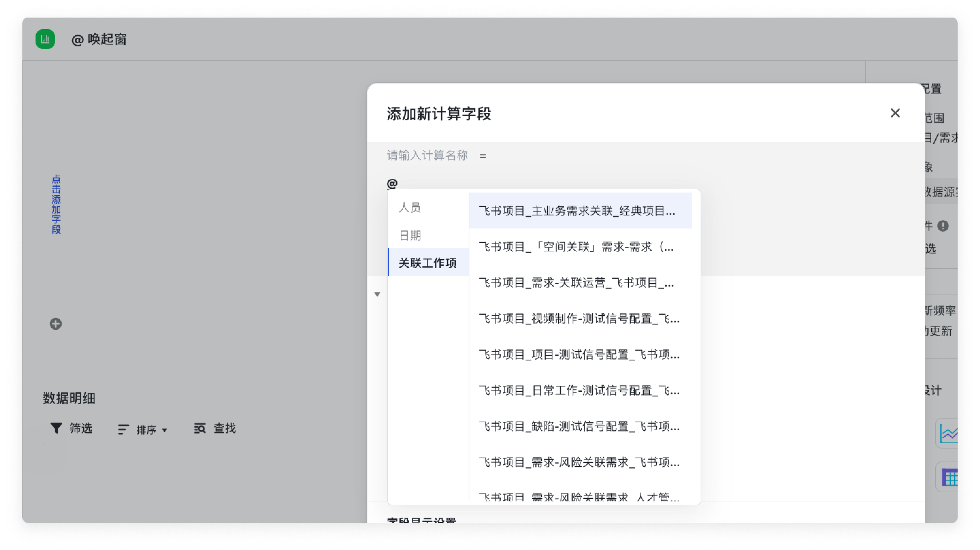Choose 飞书项目_需求-关联运营 option
Image resolution: width=980 pixels, height=550 pixels.
(580, 282)
